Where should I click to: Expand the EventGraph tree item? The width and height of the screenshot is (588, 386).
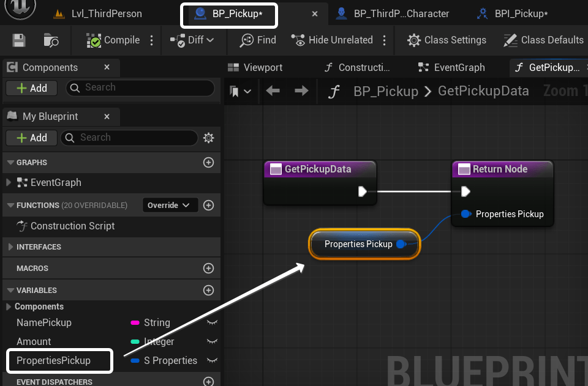pyautogui.click(x=9, y=182)
